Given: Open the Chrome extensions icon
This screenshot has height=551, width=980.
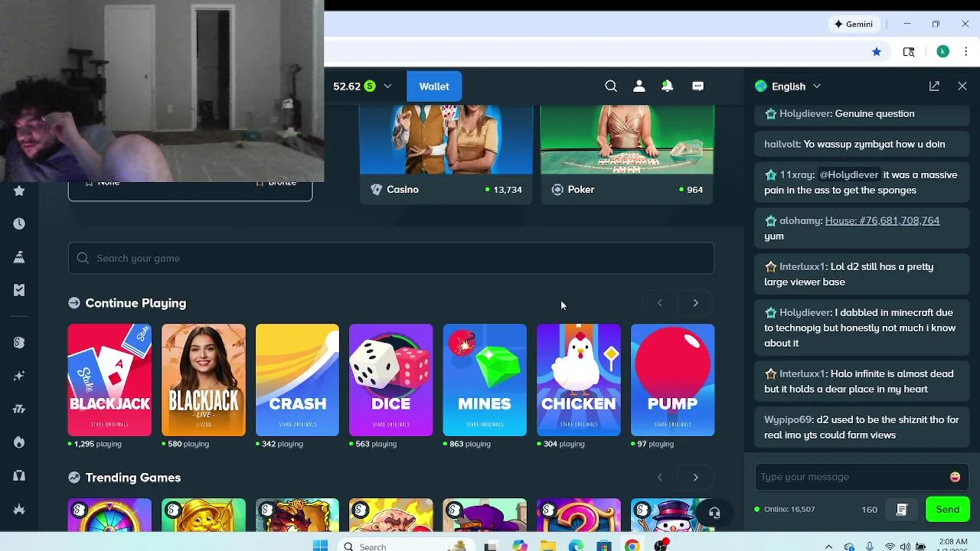Looking at the screenshot, I should 909,52.
